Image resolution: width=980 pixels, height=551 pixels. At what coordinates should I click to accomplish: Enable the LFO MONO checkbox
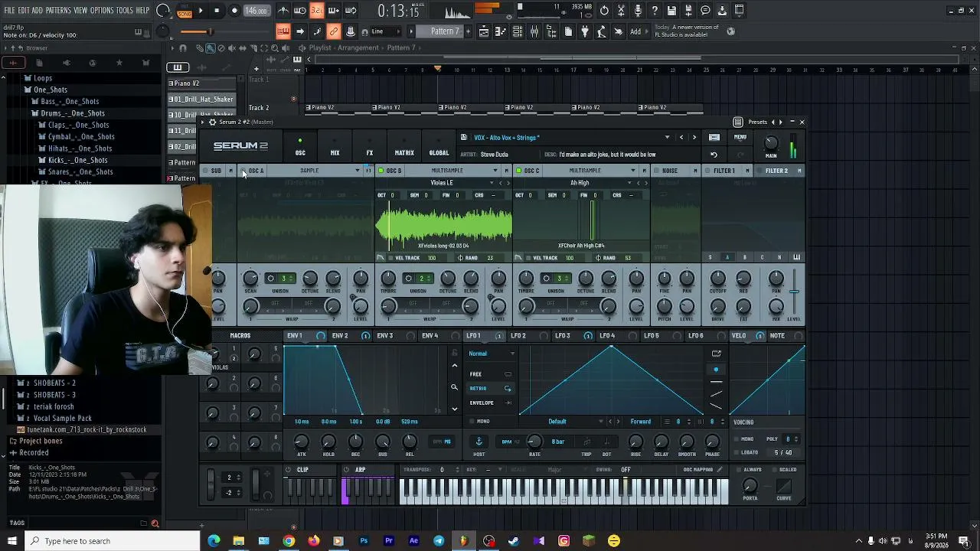coord(471,422)
